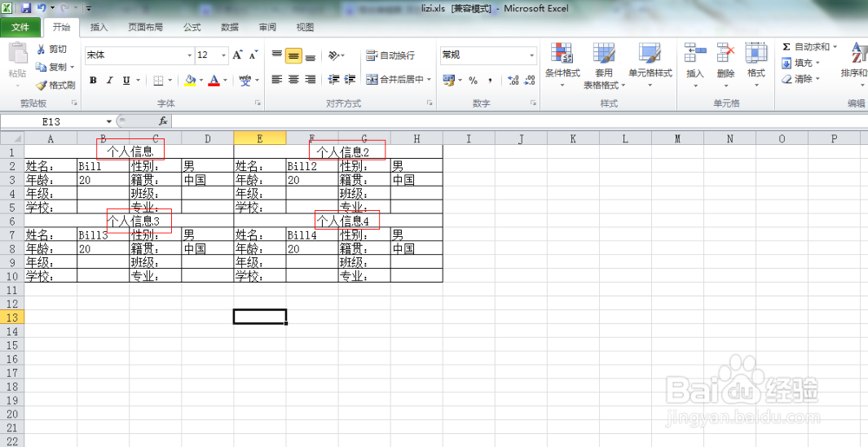
Task: Click AutoSum (自动求和)
Action: (x=806, y=47)
